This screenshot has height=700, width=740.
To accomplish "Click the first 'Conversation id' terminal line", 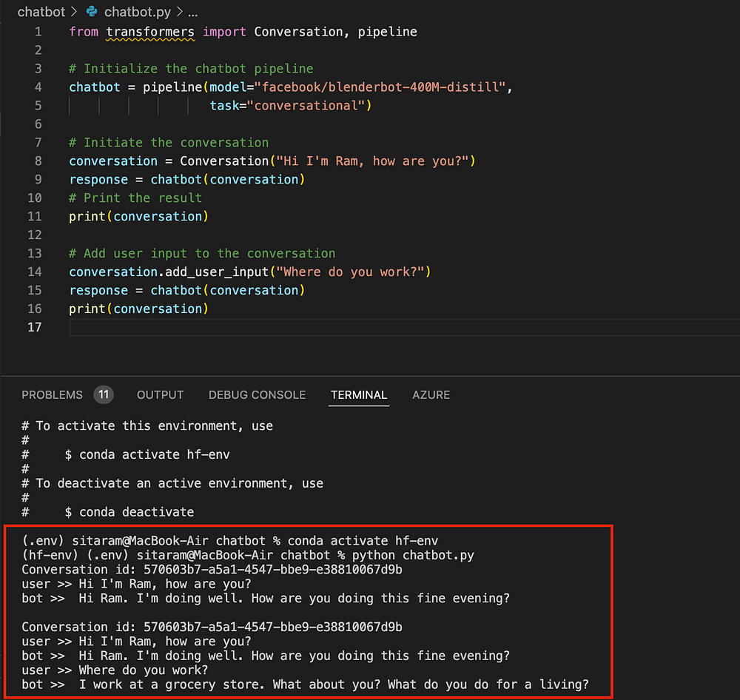I will pyautogui.click(x=212, y=570).
